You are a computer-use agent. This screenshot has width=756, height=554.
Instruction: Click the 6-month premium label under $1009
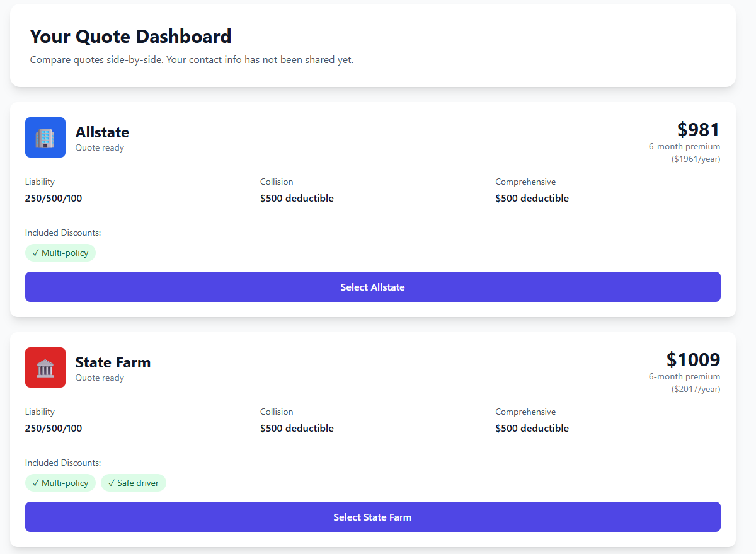pos(685,377)
